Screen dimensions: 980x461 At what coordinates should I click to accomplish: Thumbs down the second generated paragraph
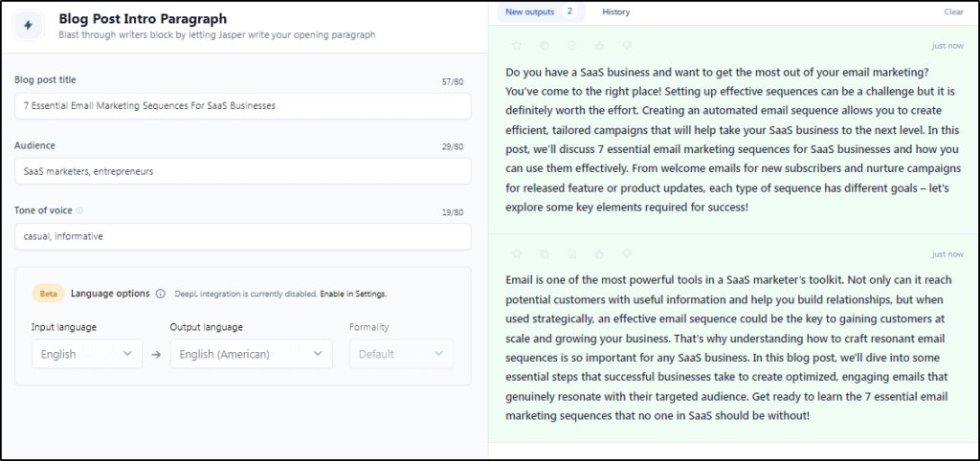pyautogui.click(x=628, y=253)
